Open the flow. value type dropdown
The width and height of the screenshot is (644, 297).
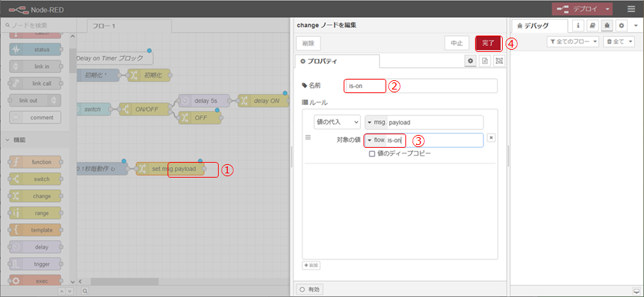(374, 140)
